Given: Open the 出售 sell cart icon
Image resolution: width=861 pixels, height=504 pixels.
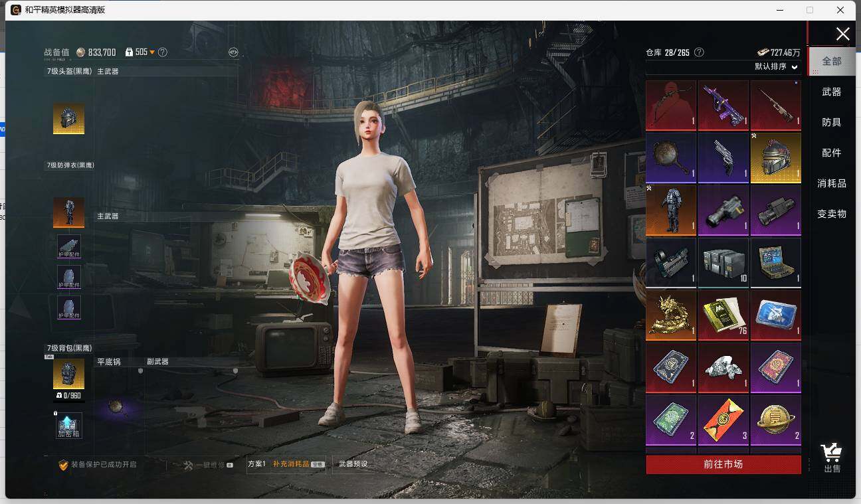Looking at the screenshot, I should pyautogui.click(x=832, y=458).
